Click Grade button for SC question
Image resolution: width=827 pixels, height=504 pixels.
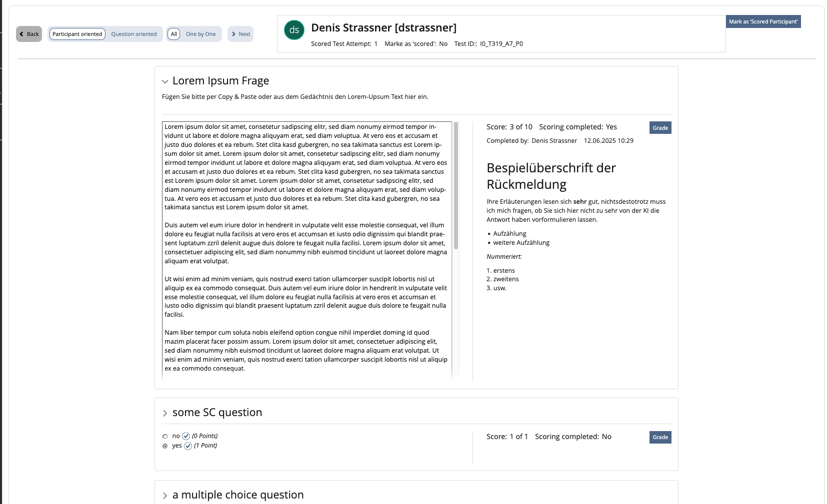pyautogui.click(x=660, y=437)
